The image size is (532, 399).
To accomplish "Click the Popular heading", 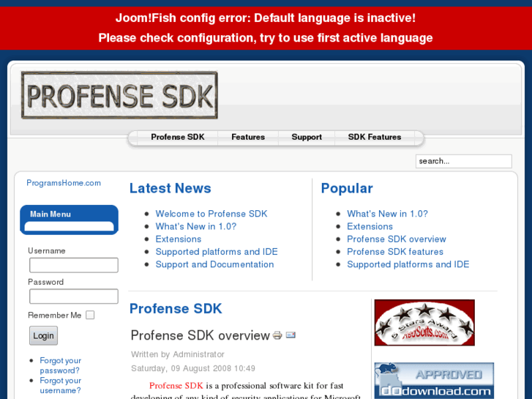I will tap(347, 188).
